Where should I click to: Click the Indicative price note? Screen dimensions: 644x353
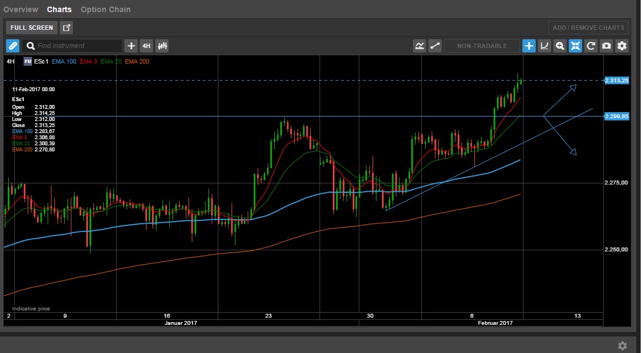[31, 309]
